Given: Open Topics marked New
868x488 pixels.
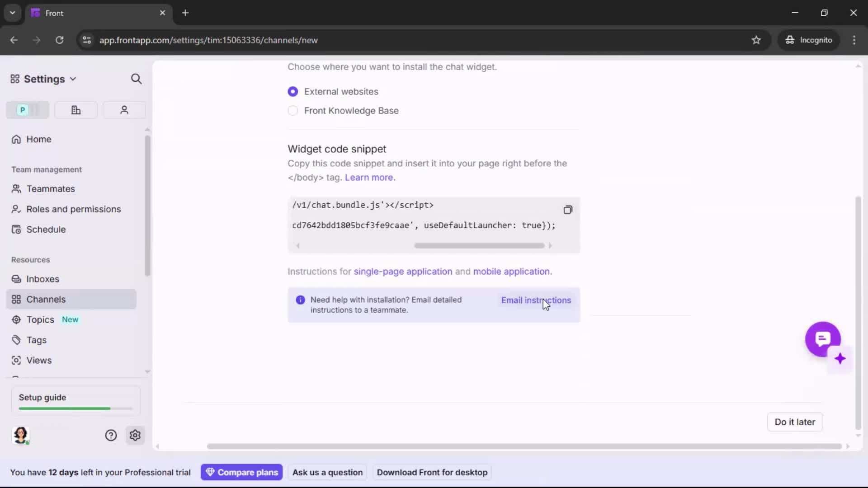Looking at the screenshot, I should 40,319.
